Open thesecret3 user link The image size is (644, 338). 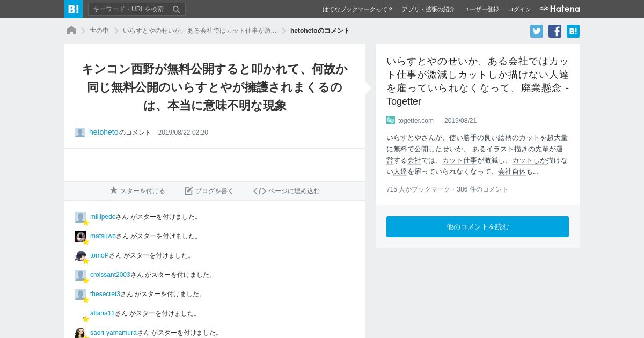(x=105, y=294)
